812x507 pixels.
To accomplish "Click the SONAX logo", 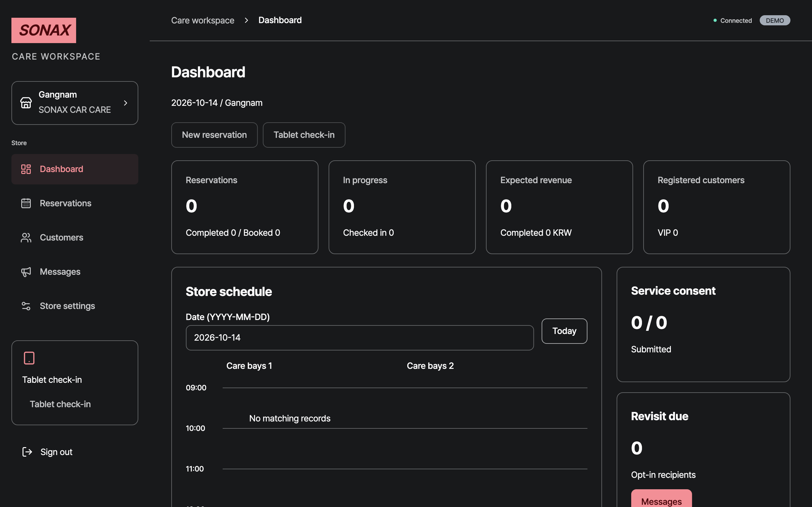I will tap(44, 30).
